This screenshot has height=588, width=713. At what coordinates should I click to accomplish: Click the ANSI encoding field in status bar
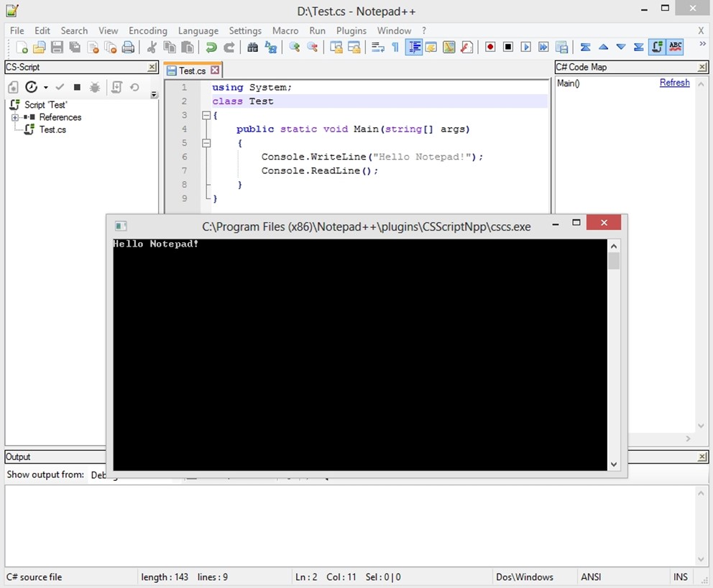click(x=591, y=576)
